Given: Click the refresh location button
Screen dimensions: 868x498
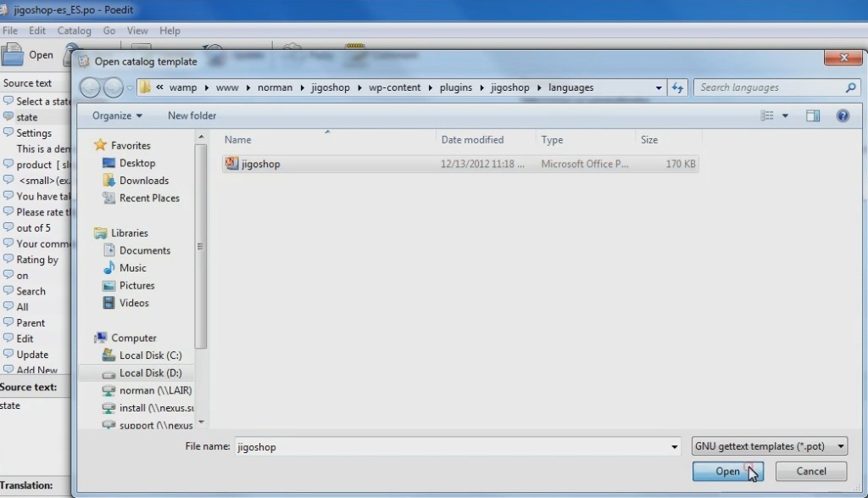Looking at the screenshot, I should 677,87.
